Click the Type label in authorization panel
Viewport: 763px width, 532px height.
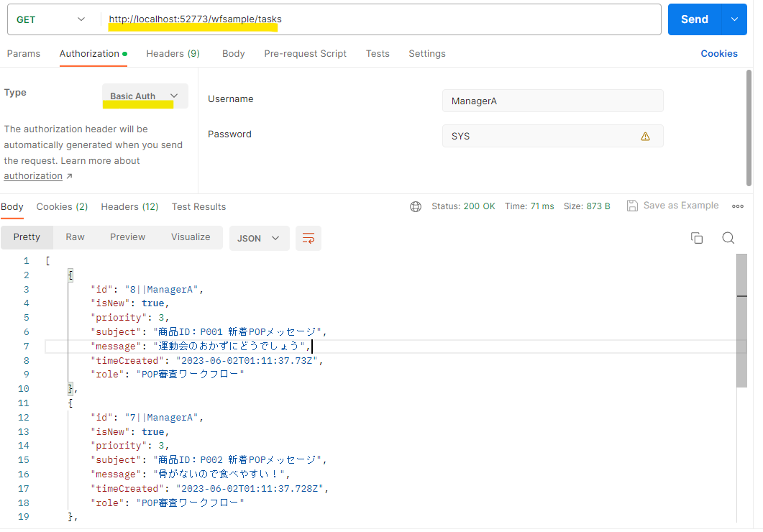15,93
